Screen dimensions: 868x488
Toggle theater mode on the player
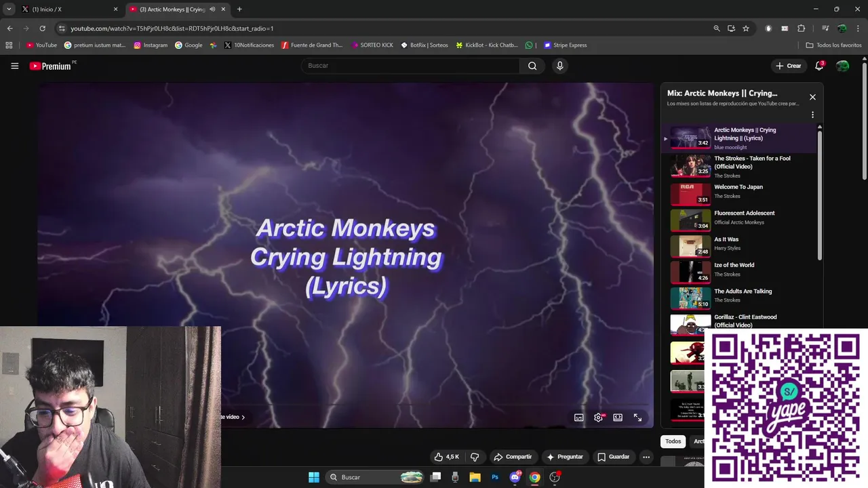(x=618, y=418)
